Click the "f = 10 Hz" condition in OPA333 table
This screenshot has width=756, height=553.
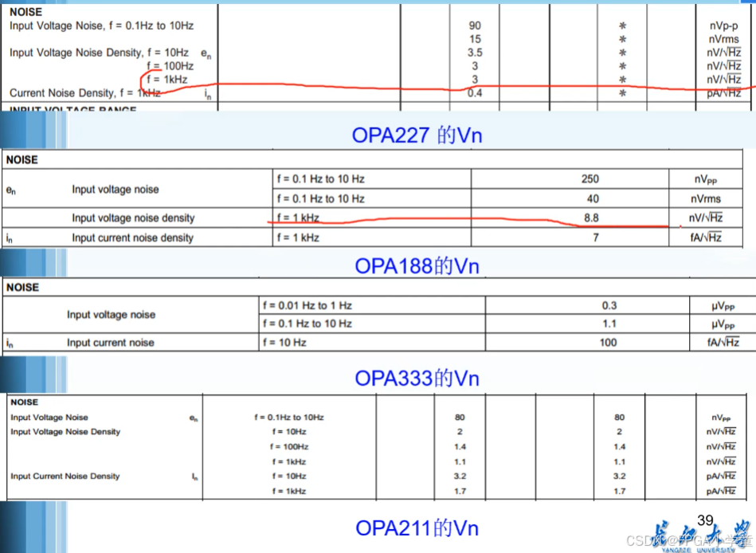pyautogui.click(x=285, y=343)
